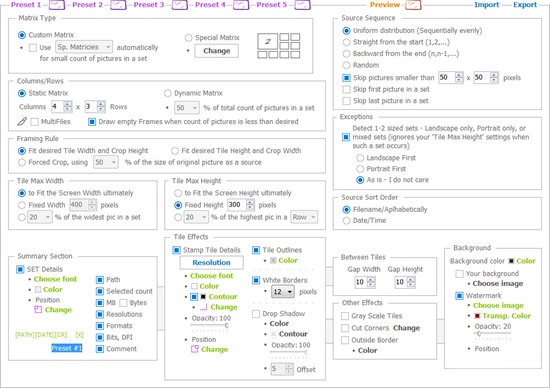The image size is (550, 388).
Task: Click the Preset 3 thumbnail icon
Action: 180,5
